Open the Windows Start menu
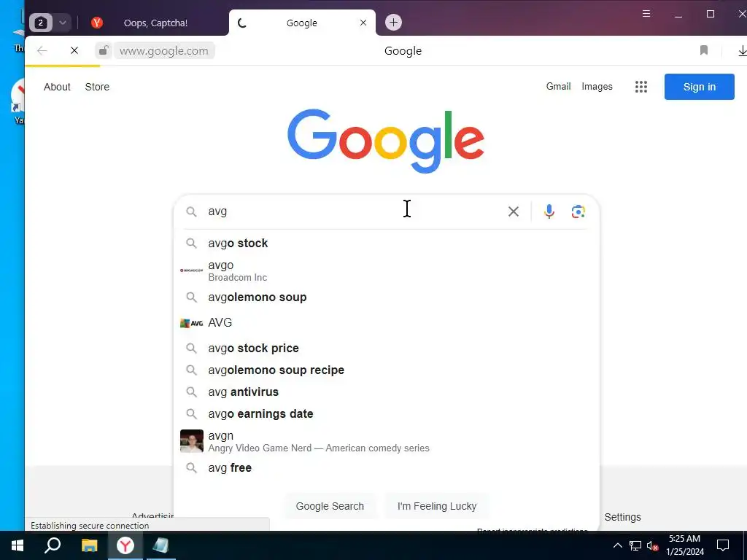 18,545
